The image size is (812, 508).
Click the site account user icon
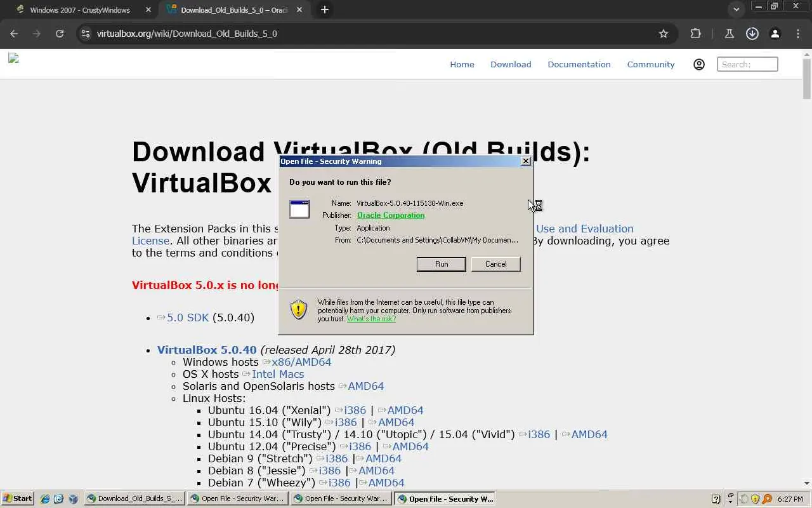click(x=699, y=64)
